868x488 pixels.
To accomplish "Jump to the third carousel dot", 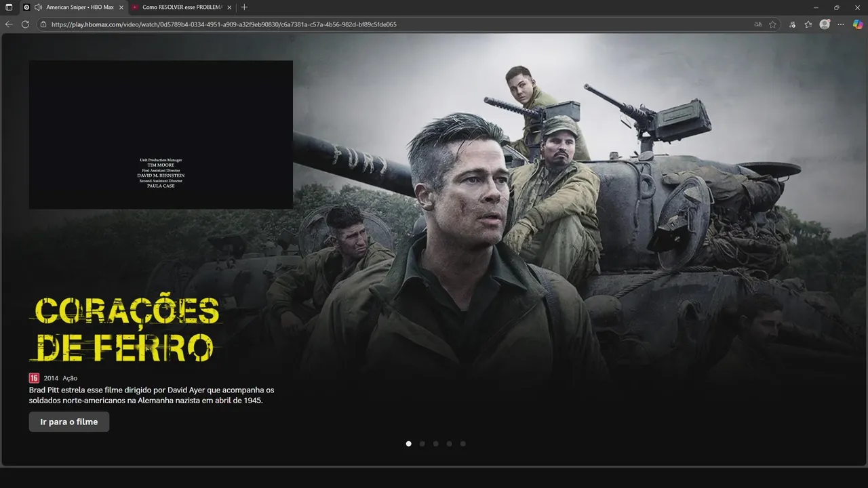I will point(435,444).
